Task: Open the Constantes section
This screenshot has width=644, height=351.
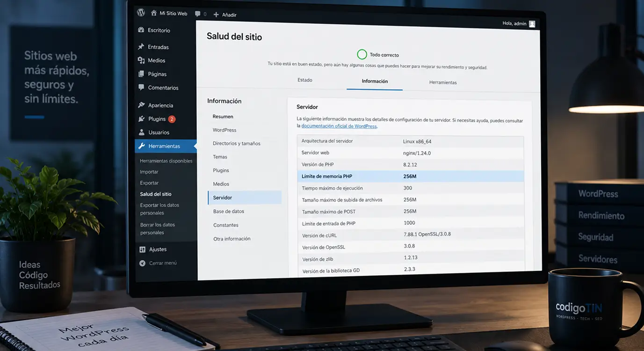Action: pyautogui.click(x=226, y=225)
